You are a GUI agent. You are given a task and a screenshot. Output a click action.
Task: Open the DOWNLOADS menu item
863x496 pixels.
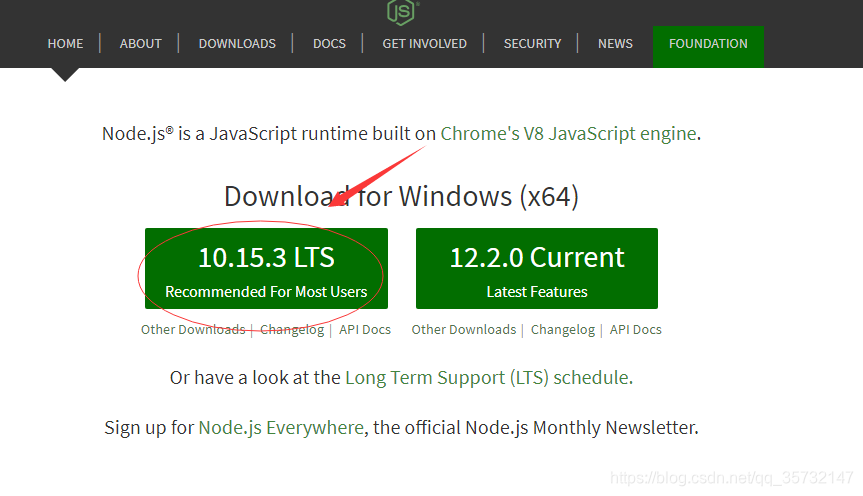[237, 43]
